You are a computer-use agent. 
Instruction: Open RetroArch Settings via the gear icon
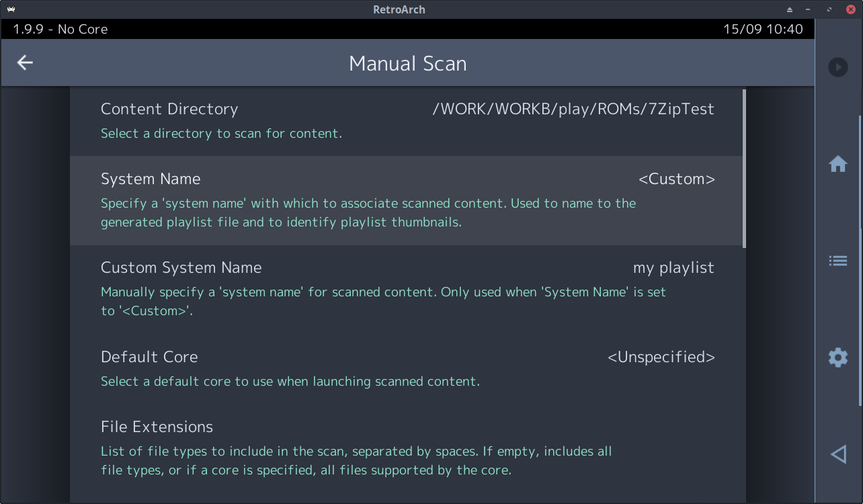click(837, 357)
